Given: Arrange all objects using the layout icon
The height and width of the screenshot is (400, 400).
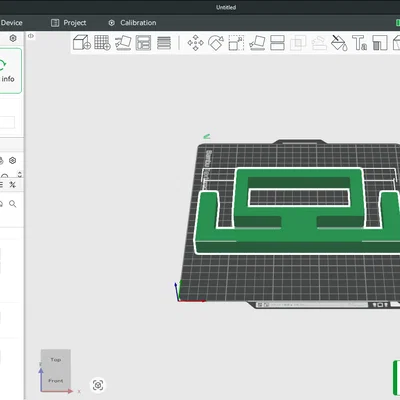Looking at the screenshot, I should pyautogui.click(x=143, y=43).
